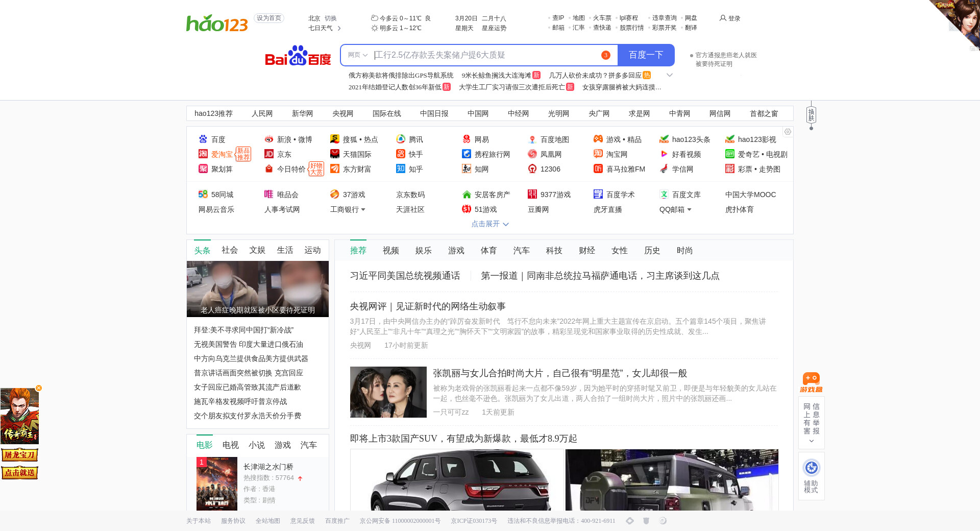
Task: Select the 科技 tab in feed
Action: tap(554, 251)
